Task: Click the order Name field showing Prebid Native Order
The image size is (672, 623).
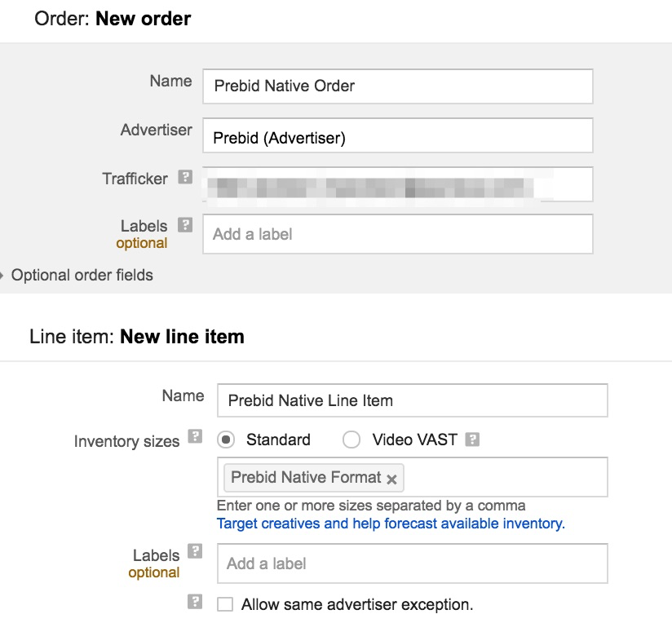Action: click(397, 86)
